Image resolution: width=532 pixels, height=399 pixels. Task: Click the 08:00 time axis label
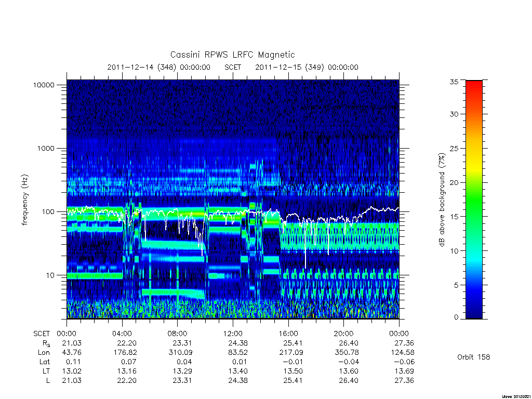pos(178,334)
